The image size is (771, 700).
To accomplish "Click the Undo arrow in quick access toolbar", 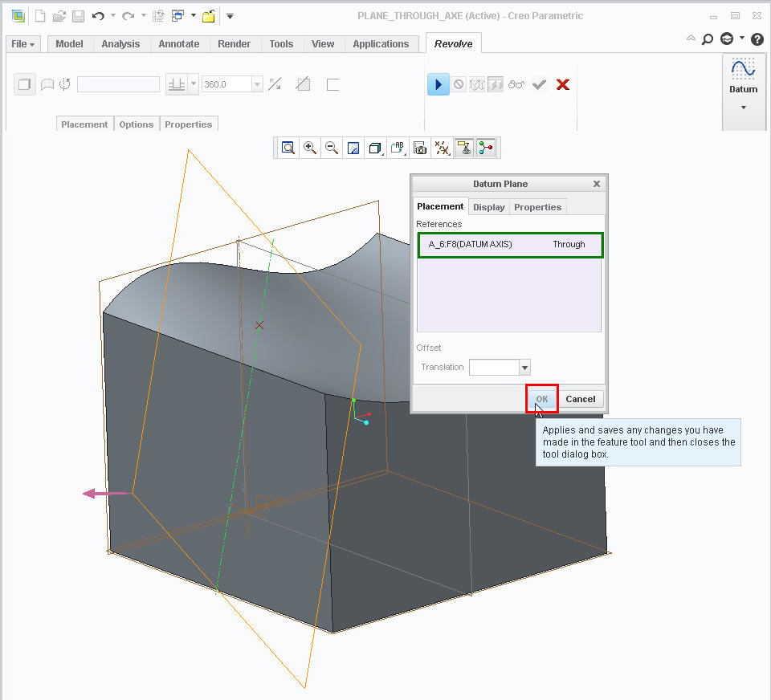I will click(98, 16).
